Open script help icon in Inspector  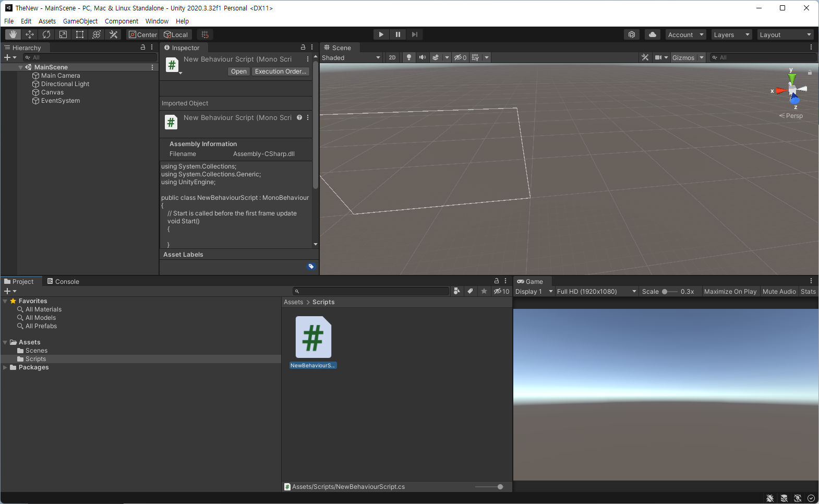(x=299, y=117)
